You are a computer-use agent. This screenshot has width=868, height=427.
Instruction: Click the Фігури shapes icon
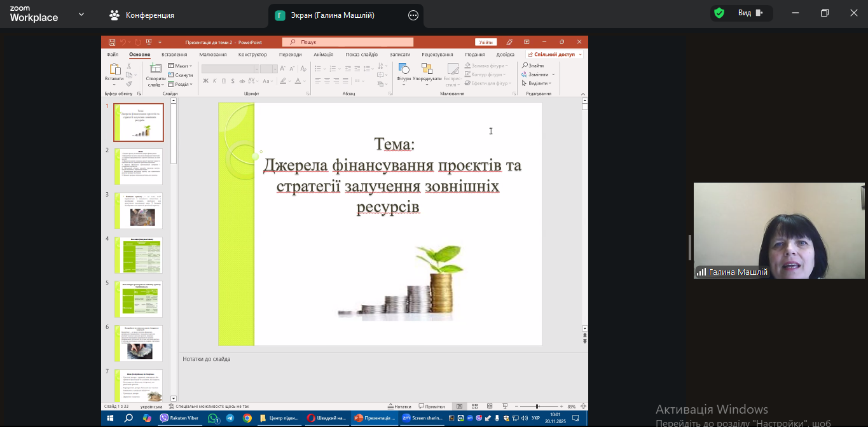(404, 69)
